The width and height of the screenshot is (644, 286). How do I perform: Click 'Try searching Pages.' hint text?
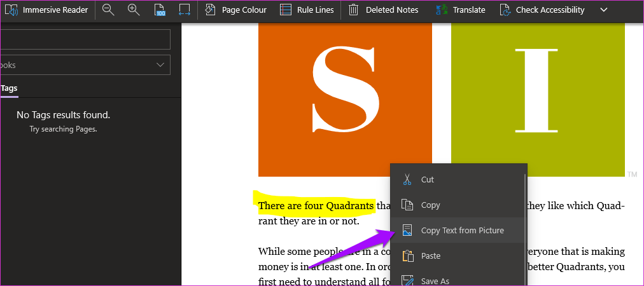(x=63, y=129)
